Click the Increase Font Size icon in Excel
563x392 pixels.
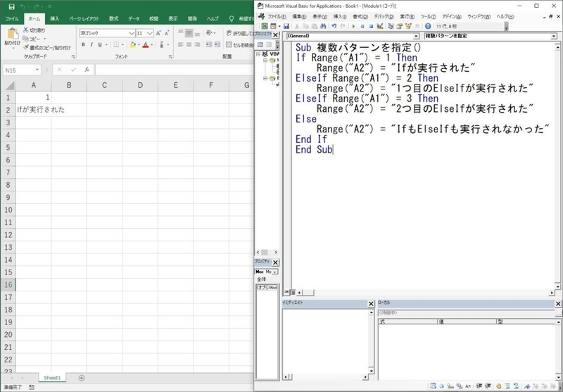coord(158,33)
